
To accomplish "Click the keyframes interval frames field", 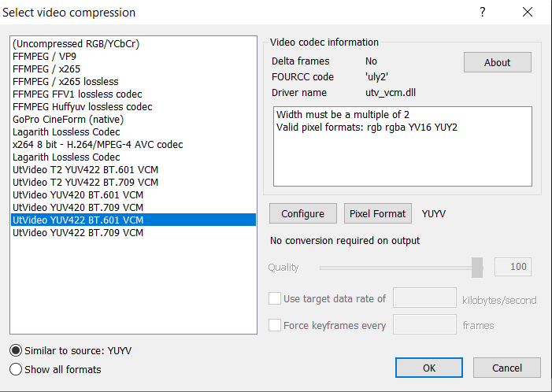I will pos(424,324).
